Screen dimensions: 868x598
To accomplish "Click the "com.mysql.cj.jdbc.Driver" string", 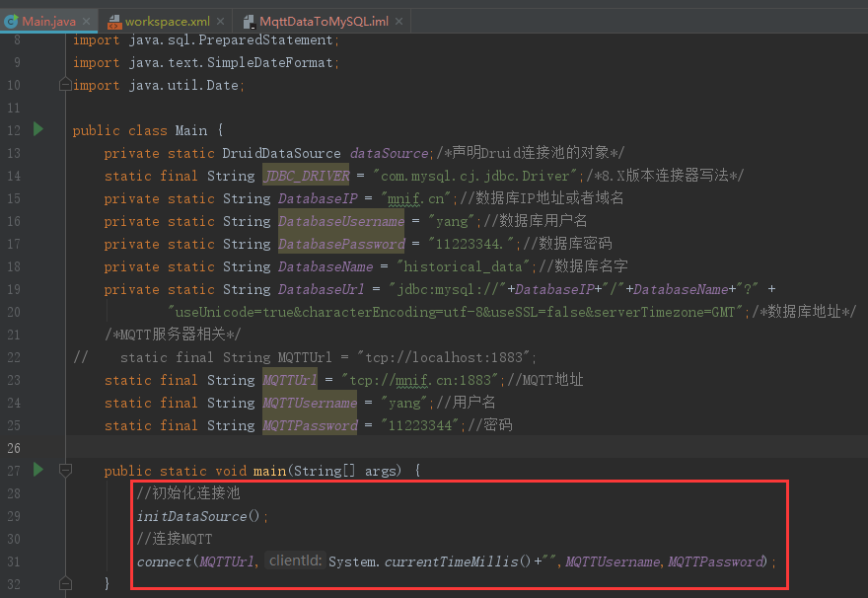I will pyautogui.click(x=474, y=176).
